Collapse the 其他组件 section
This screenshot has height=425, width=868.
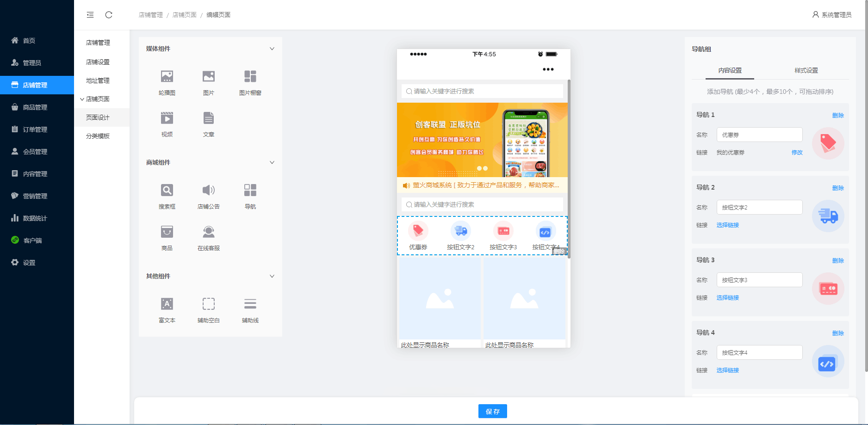tap(272, 276)
